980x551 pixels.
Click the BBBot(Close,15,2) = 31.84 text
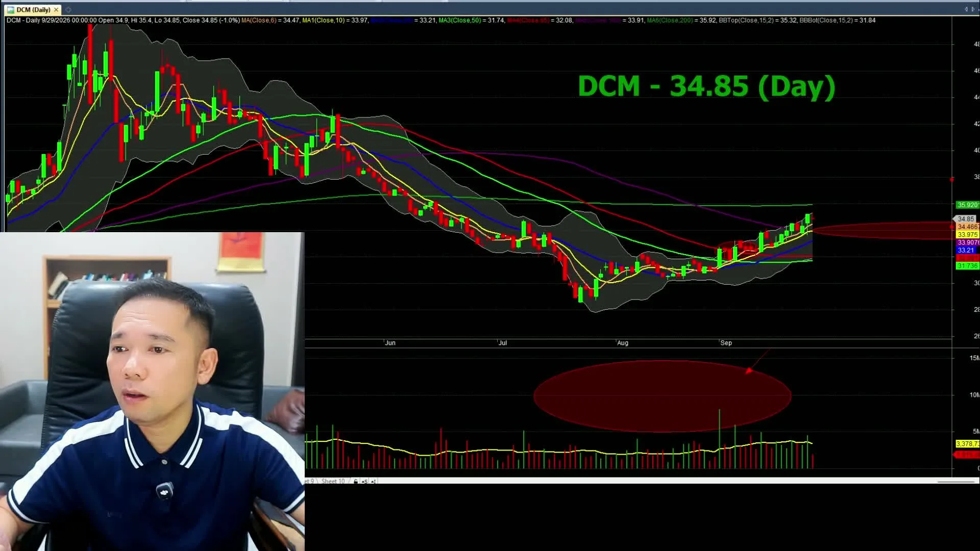tap(838, 20)
